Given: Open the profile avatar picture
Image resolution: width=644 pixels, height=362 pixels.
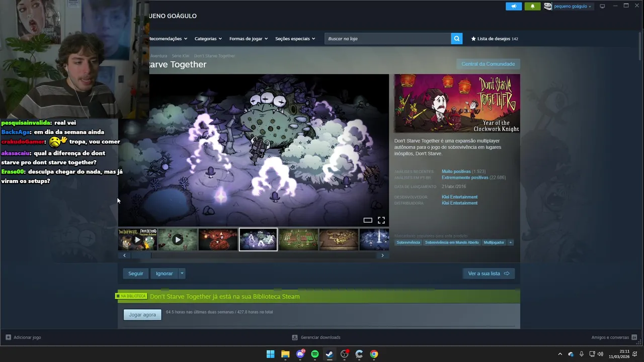Looking at the screenshot, I should click(548, 6).
